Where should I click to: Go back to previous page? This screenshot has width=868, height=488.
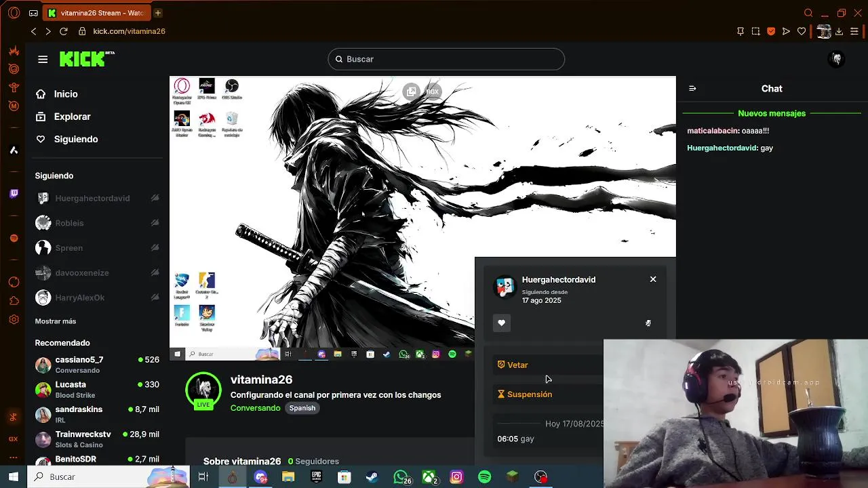[33, 31]
